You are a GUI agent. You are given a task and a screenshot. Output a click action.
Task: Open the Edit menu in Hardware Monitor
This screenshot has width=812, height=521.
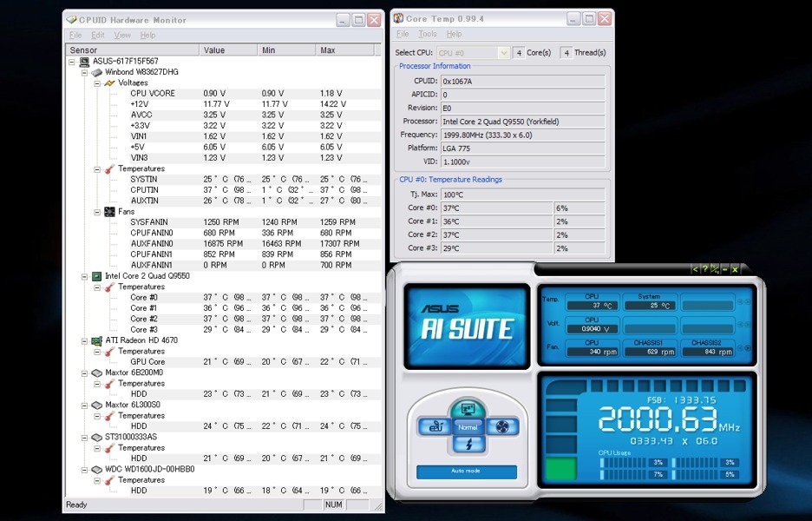click(x=98, y=36)
